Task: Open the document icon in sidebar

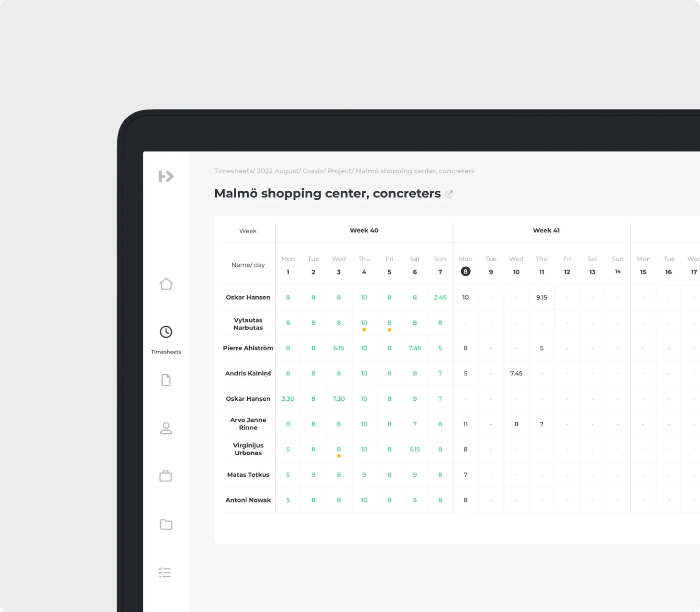Action: coord(166,380)
